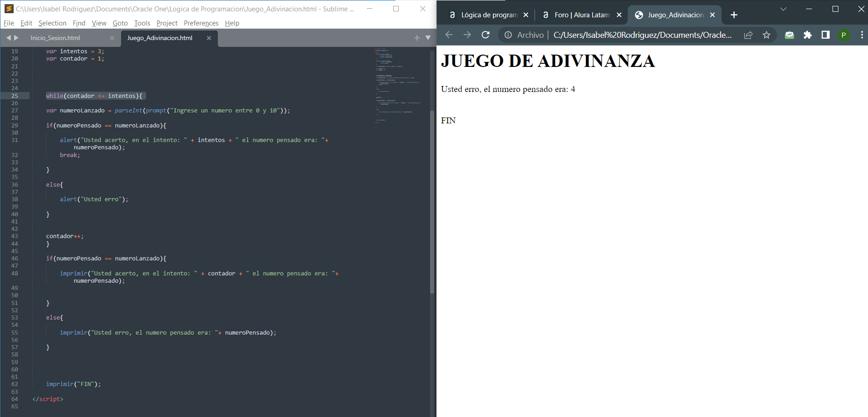The image size is (868, 417).
Task: Bookmark this page with the star icon
Action: 766,35
